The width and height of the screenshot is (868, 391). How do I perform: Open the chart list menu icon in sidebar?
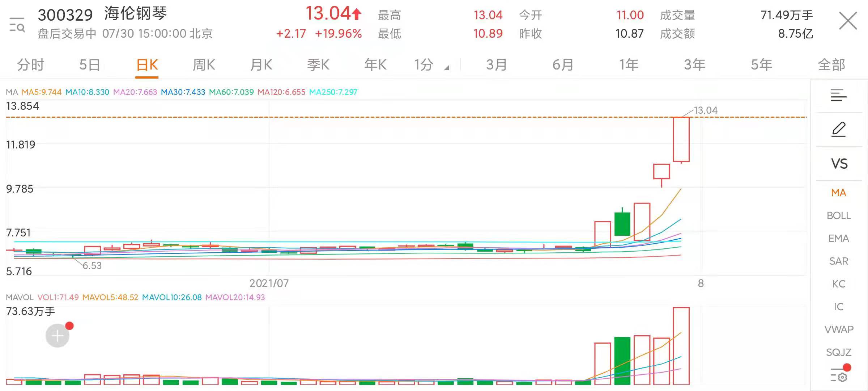839,95
